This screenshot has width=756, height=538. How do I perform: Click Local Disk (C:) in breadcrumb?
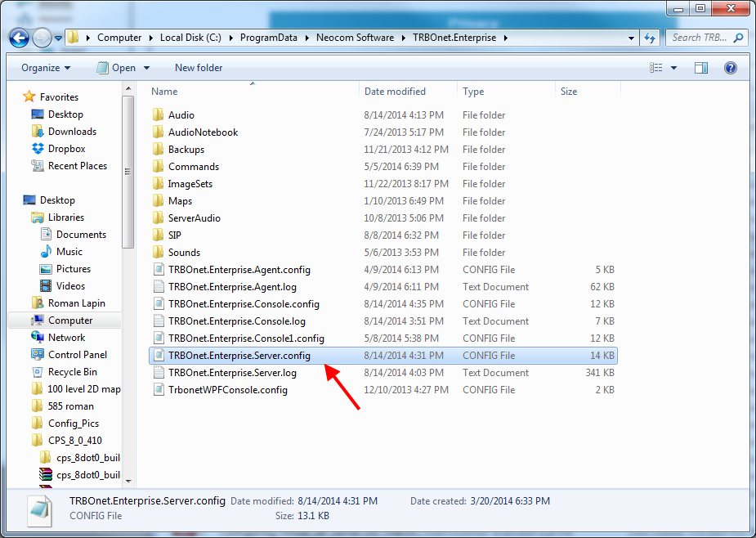tap(190, 38)
